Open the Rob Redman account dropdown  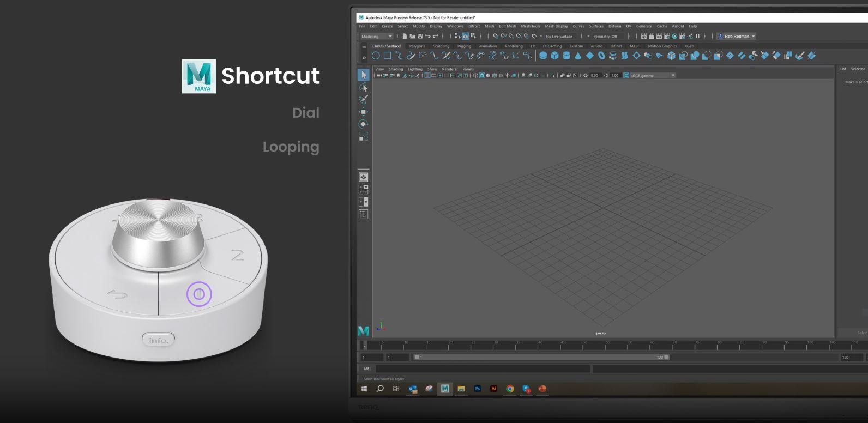coord(736,37)
